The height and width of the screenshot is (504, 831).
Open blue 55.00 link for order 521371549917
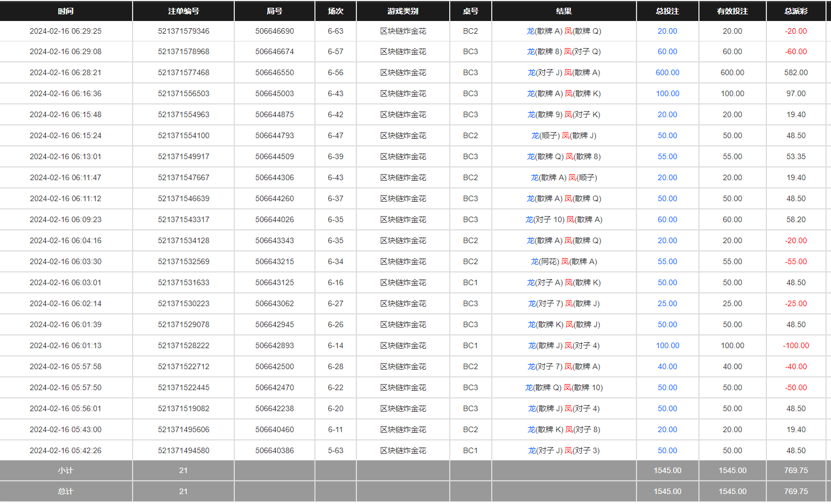pyautogui.click(x=667, y=156)
